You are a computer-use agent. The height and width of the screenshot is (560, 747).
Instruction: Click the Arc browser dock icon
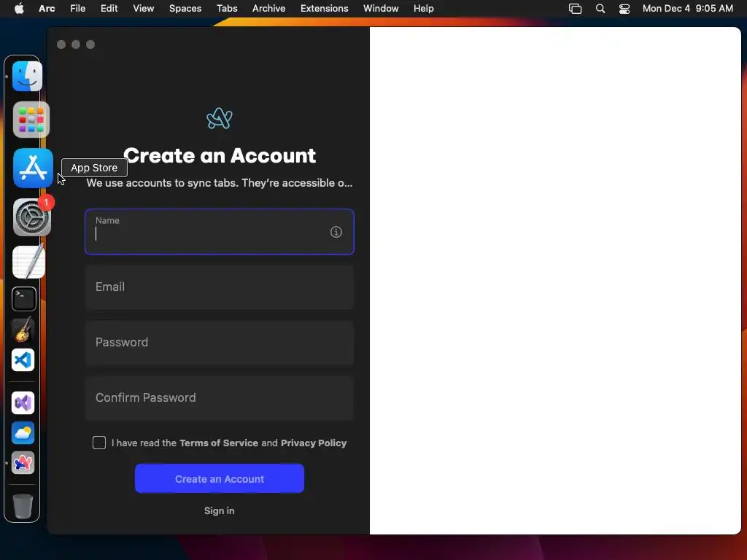[x=23, y=463]
